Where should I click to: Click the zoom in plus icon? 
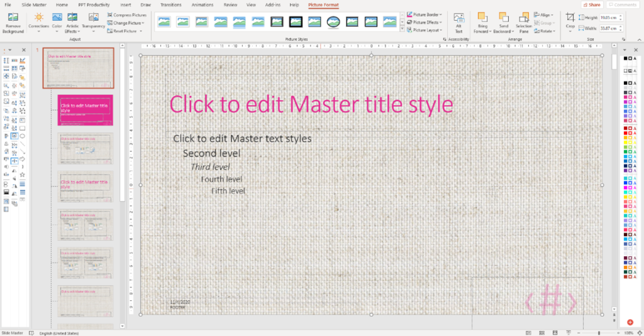click(x=618, y=333)
